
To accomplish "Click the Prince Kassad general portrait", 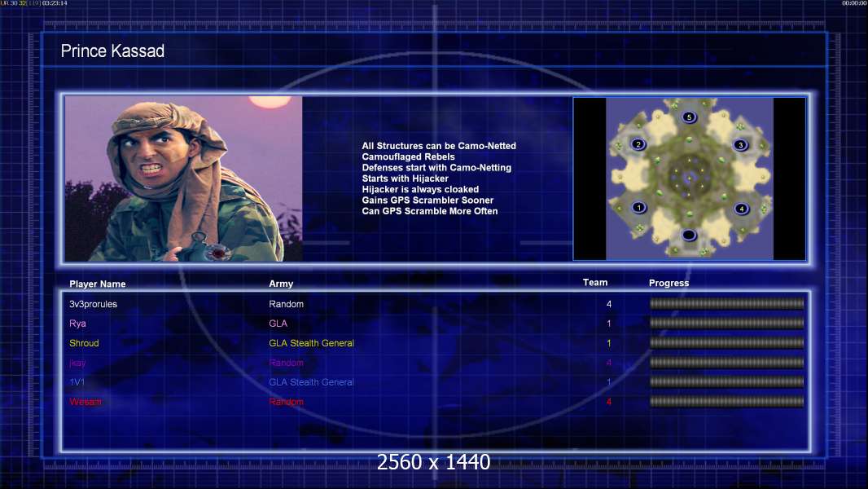I will point(184,178).
